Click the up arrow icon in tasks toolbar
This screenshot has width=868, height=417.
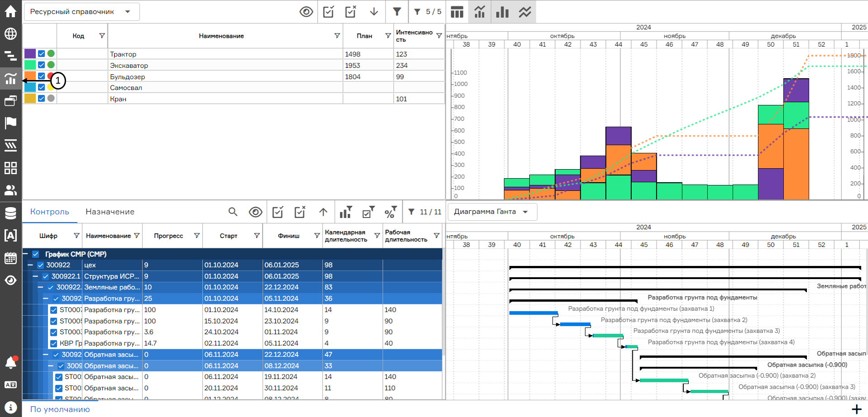[323, 212]
